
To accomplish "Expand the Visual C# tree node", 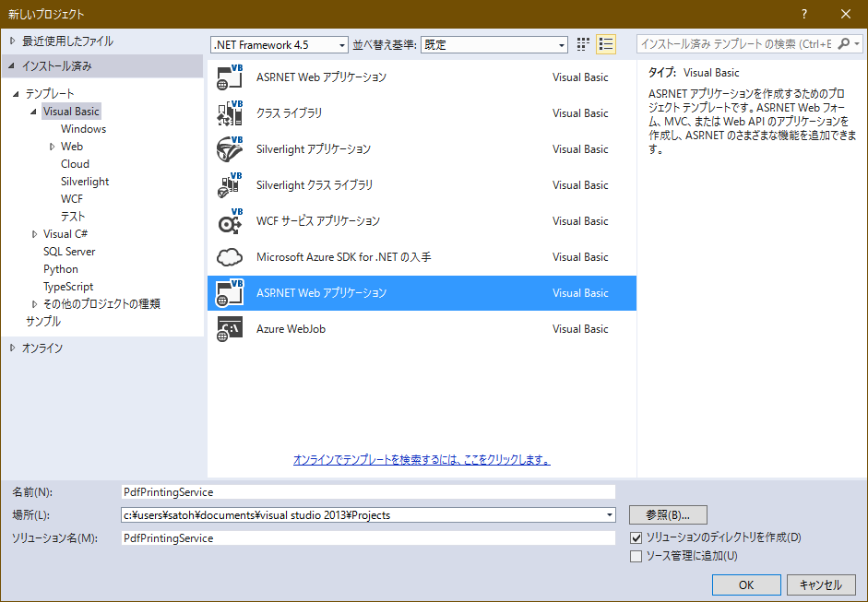I will [35, 234].
